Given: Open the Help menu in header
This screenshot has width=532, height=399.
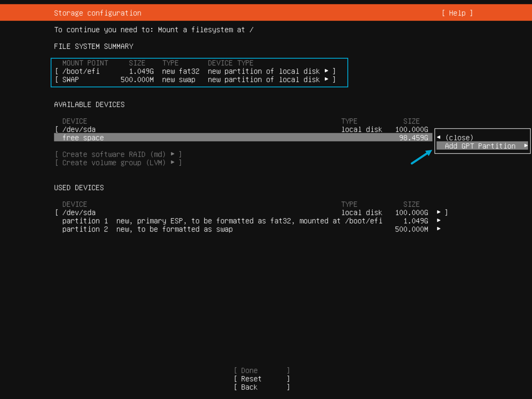Looking at the screenshot, I should point(457,13).
